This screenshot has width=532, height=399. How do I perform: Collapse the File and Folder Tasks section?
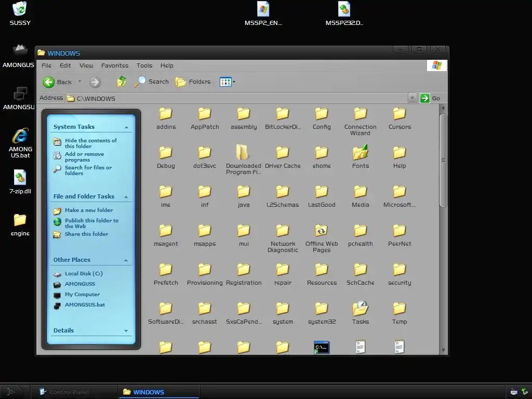[126, 197]
